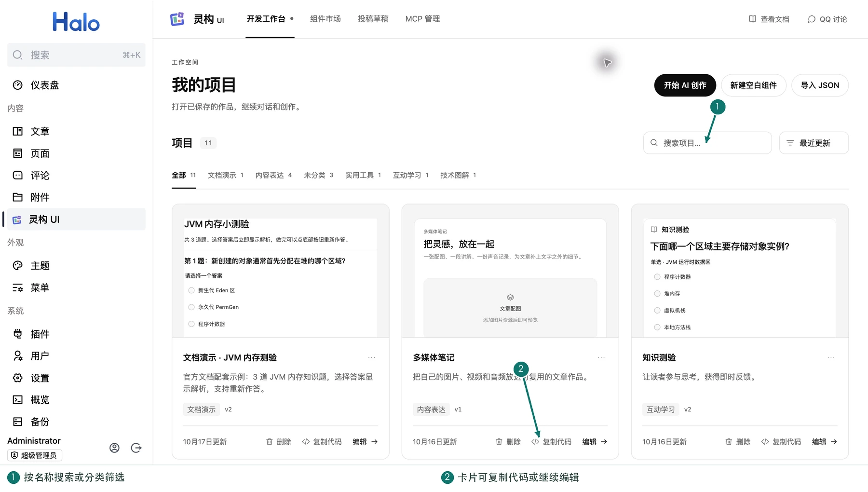Open the 仪表盘 dashboard icon in sidebar
Viewport: 868px width, 492px height.
click(18, 85)
